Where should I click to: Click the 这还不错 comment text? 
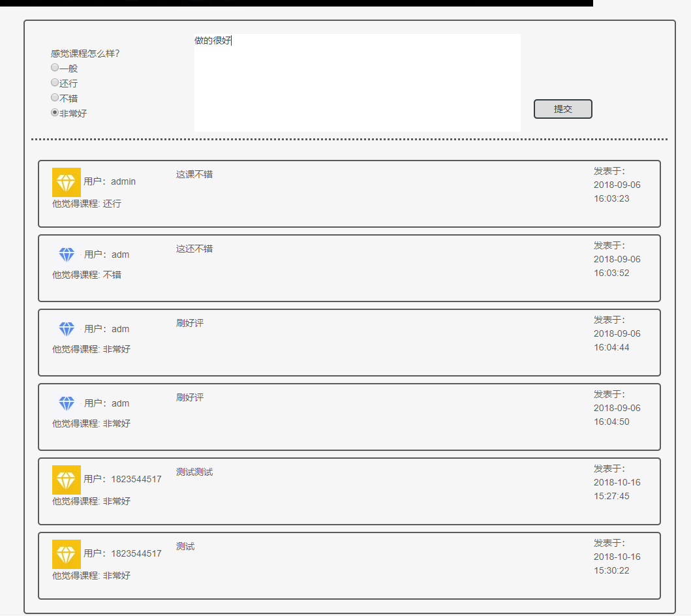pyautogui.click(x=194, y=249)
